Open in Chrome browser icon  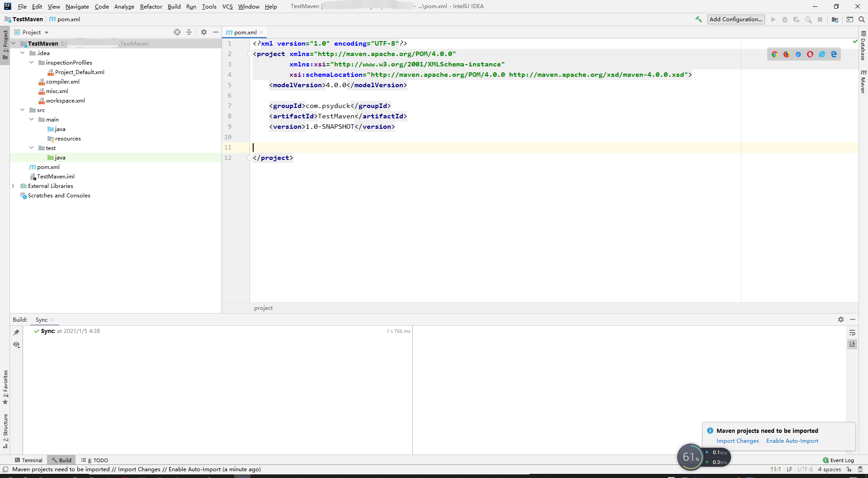[x=774, y=54]
